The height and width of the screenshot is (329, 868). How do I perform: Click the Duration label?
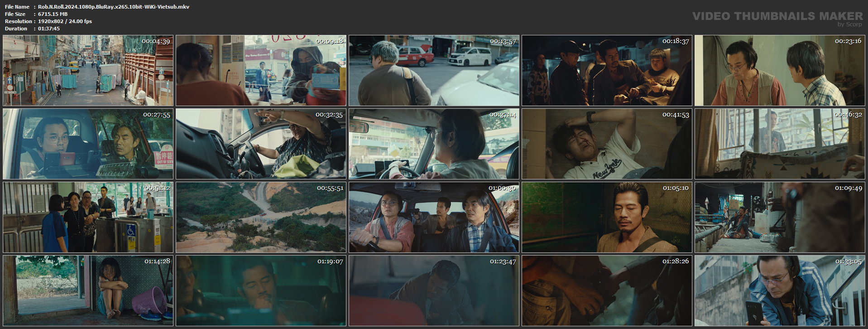16,29
